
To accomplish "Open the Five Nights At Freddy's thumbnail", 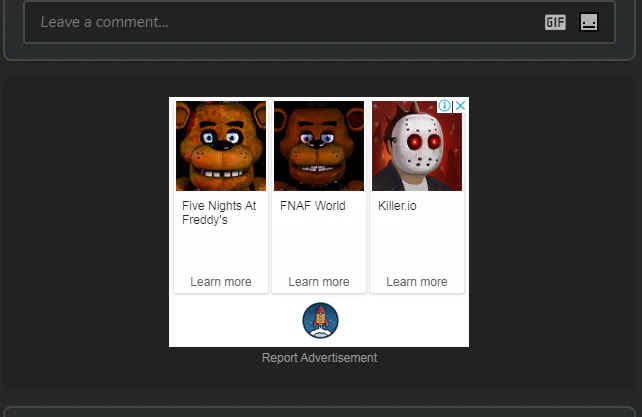I will pos(221,146).
